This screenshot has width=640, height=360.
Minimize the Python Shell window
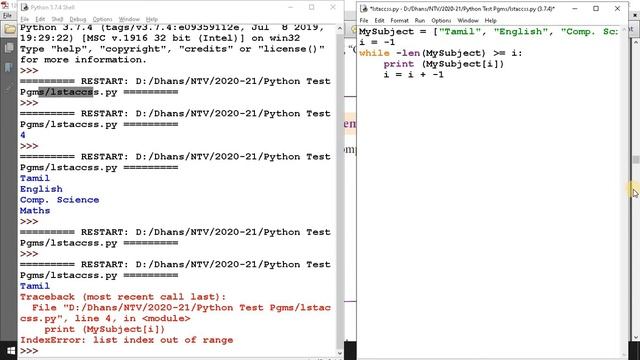291,7
